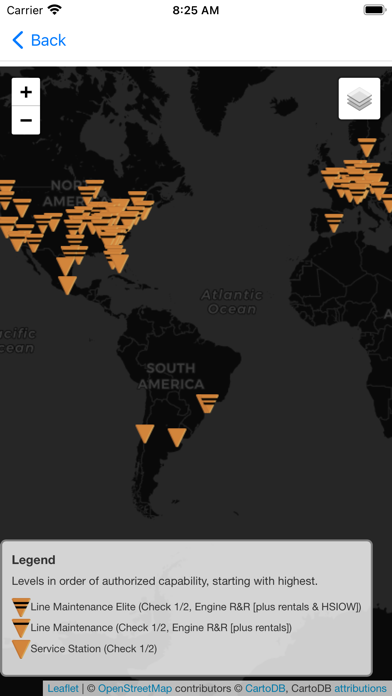Zoom in on the map
This screenshot has width=392, height=696.
tap(26, 92)
